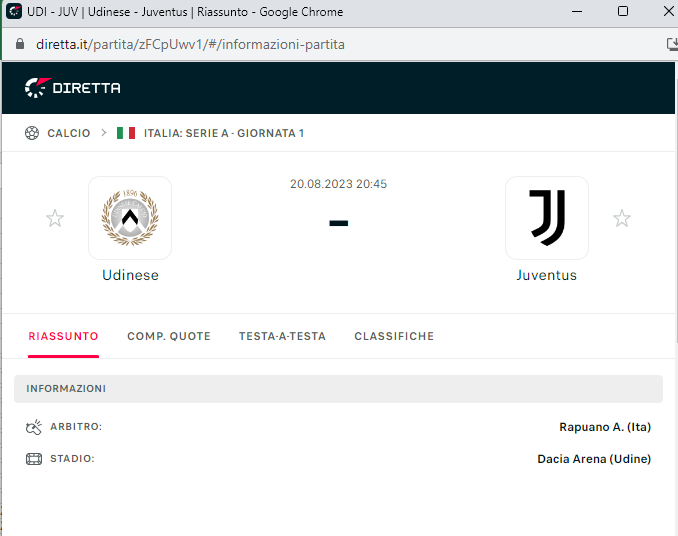Click the Italy flag icon

point(126,133)
